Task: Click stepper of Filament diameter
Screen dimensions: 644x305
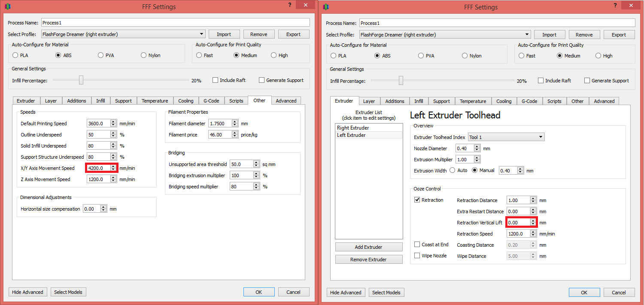Action: click(235, 124)
